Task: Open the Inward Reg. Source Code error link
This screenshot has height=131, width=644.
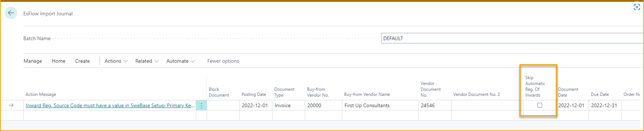Action: click(x=110, y=106)
